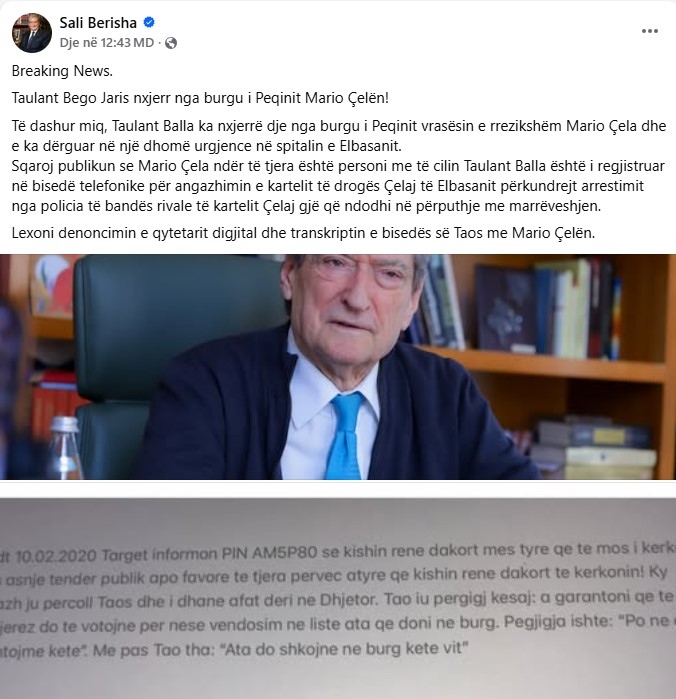676x699 pixels.
Task: Click the headline mentioning burgu i Peqinit Mario Çelën
Action: click(x=200, y=98)
